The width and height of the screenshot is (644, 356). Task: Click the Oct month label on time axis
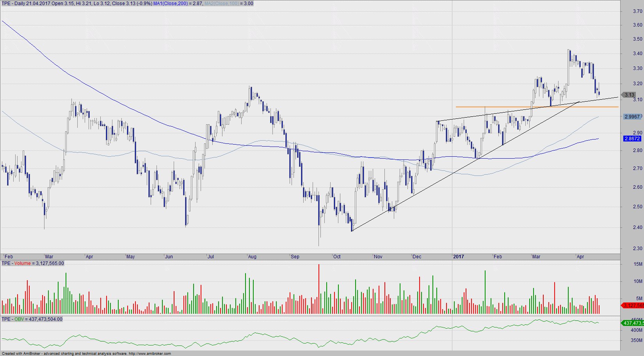(x=337, y=257)
